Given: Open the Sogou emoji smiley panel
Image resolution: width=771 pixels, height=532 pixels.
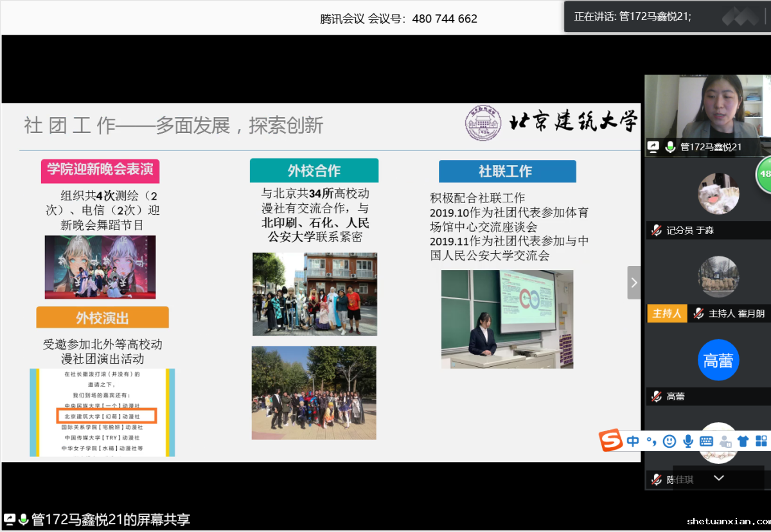Looking at the screenshot, I should (669, 441).
